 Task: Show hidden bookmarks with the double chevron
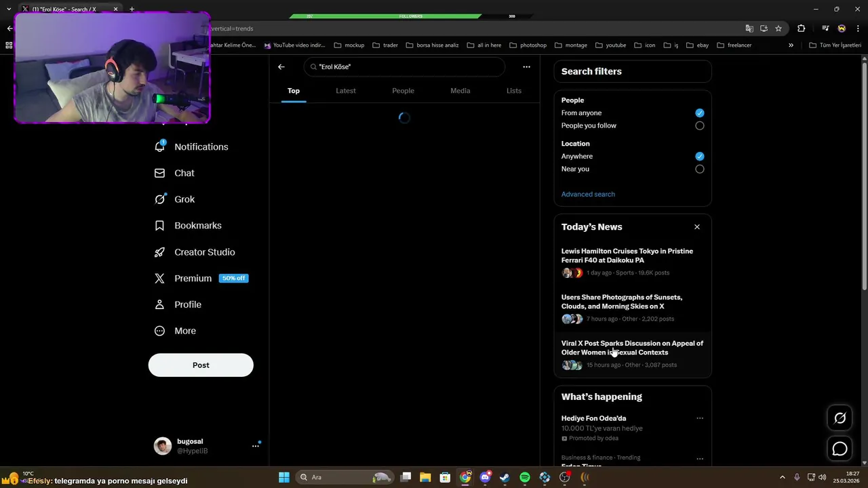tap(791, 45)
